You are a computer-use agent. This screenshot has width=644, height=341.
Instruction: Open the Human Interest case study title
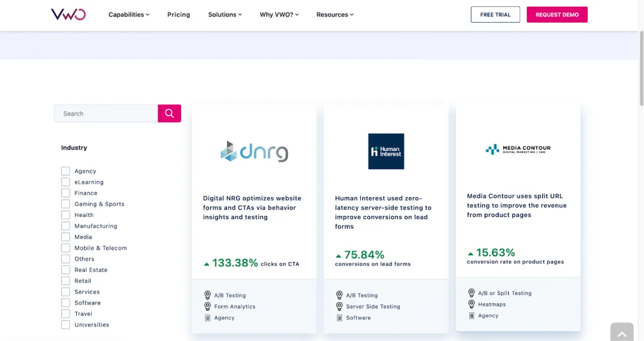pyautogui.click(x=383, y=212)
